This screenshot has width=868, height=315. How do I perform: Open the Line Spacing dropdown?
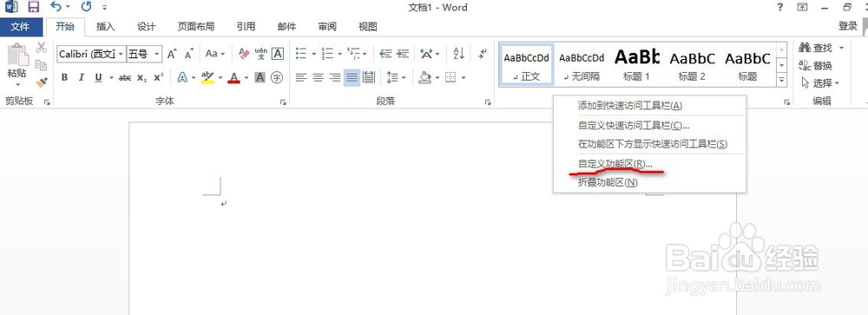[x=397, y=77]
